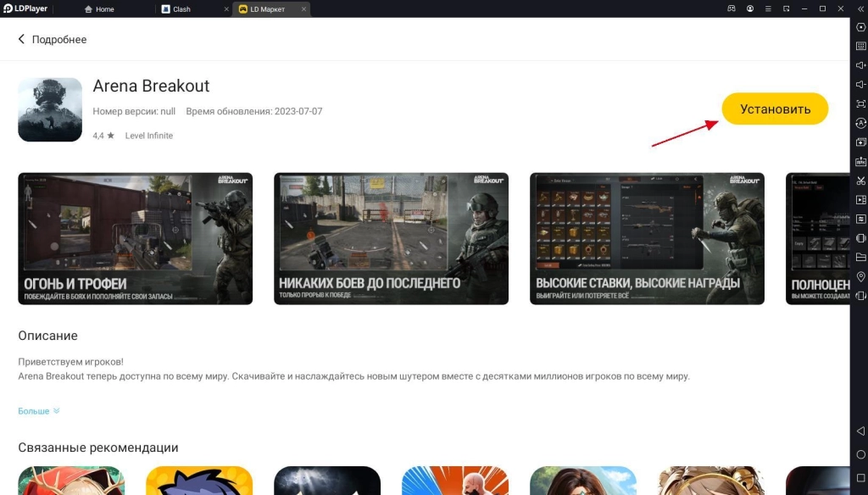Open the user account icon in title bar
The image size is (868, 495).
(x=750, y=8)
